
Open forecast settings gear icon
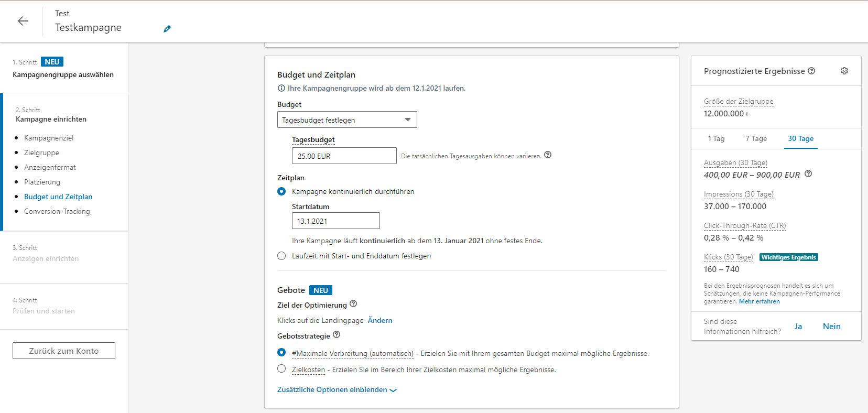844,71
